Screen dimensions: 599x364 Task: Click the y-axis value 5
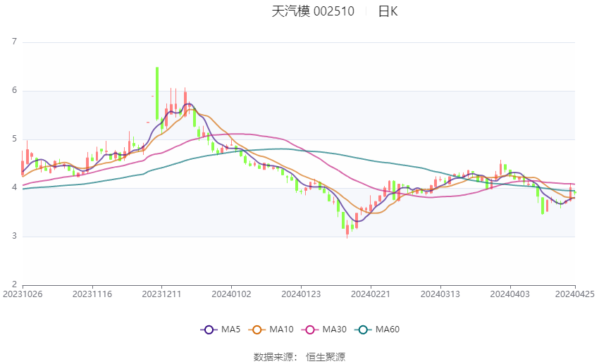[x=15, y=139]
